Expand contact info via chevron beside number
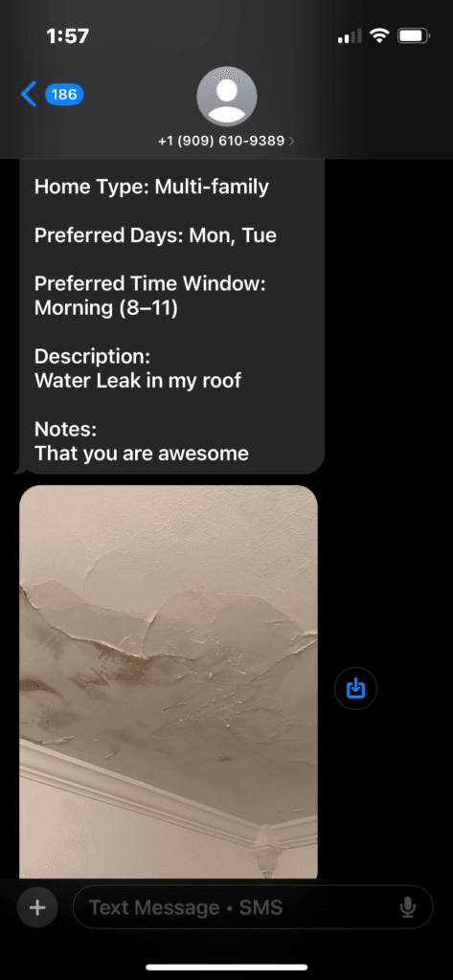Screen dimensions: 453x980 (x=291, y=142)
